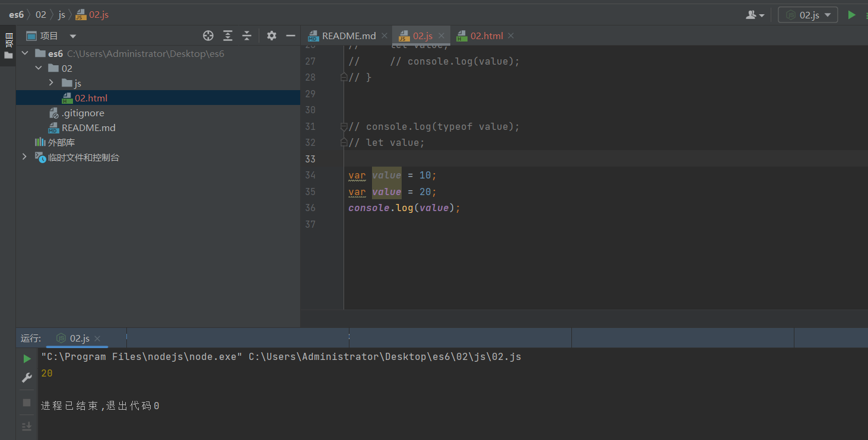Click js in the breadcrumb path

62,15
